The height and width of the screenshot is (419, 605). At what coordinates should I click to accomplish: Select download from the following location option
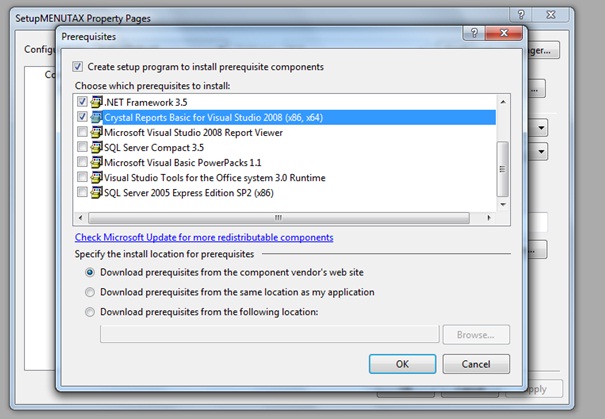coord(90,312)
